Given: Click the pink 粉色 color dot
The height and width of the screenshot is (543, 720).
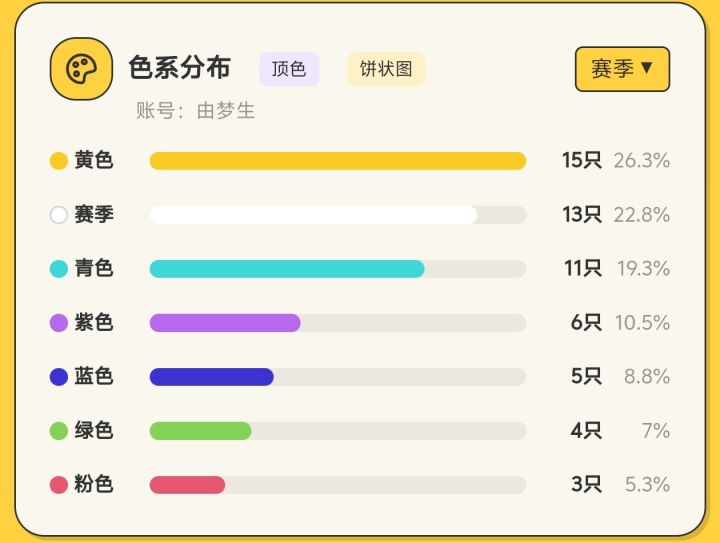Looking at the screenshot, I should tap(59, 485).
